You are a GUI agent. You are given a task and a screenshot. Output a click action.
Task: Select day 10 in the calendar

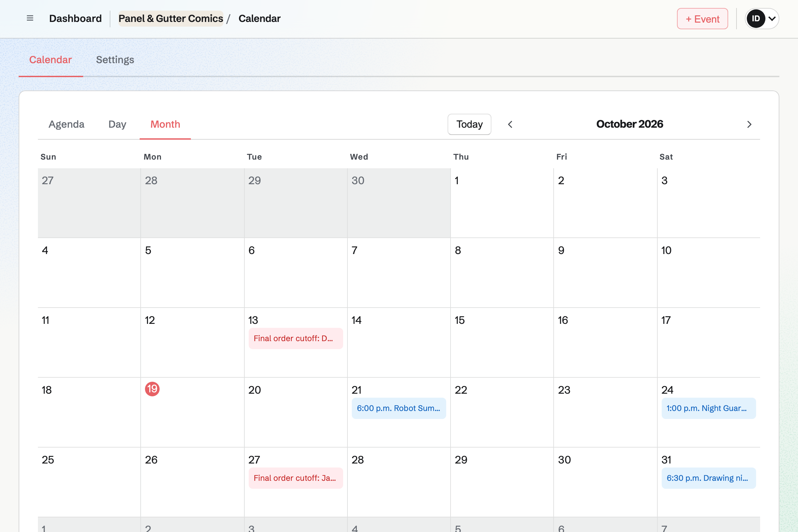[x=666, y=250]
